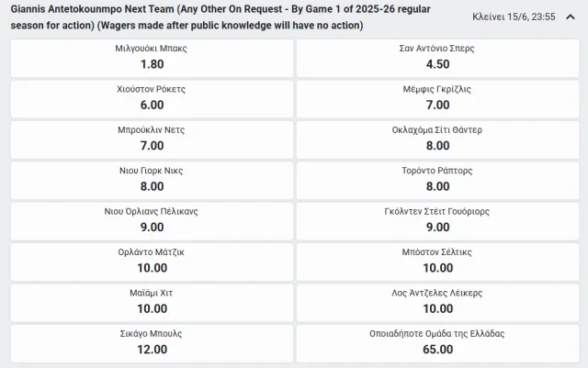The height and width of the screenshot is (368, 588).
Task: Click the Giannis Antetokounmpo Next Team market title
Action: [220, 17]
